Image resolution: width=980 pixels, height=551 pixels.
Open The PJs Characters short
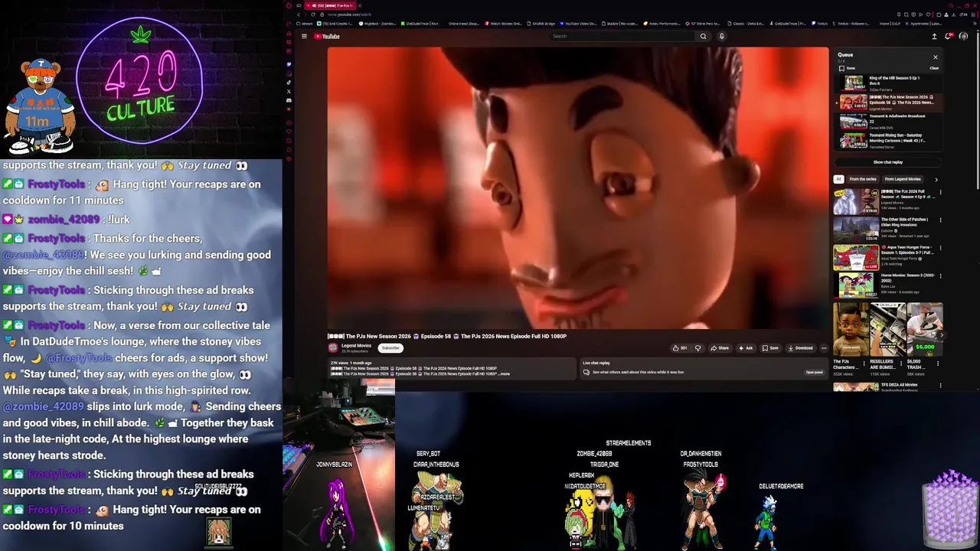[x=850, y=339]
